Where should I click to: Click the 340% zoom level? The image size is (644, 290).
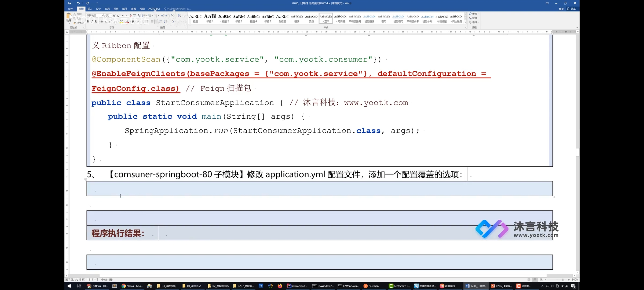tap(575, 280)
